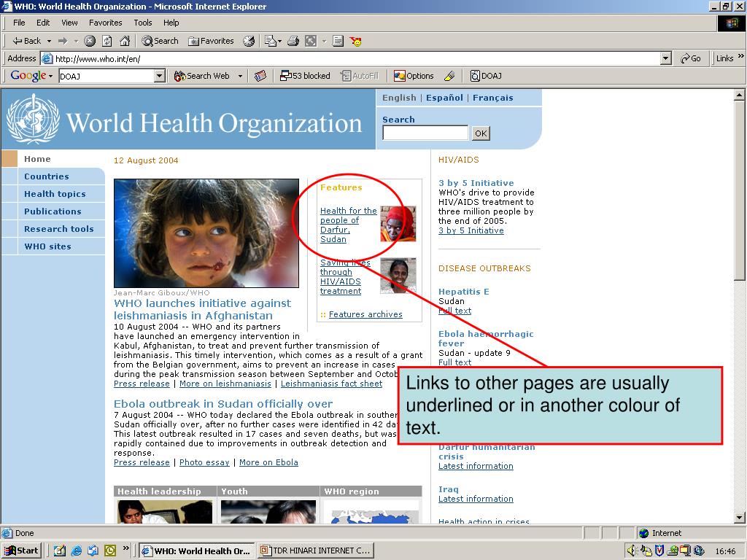Open the More on Ebola link

coord(268,462)
